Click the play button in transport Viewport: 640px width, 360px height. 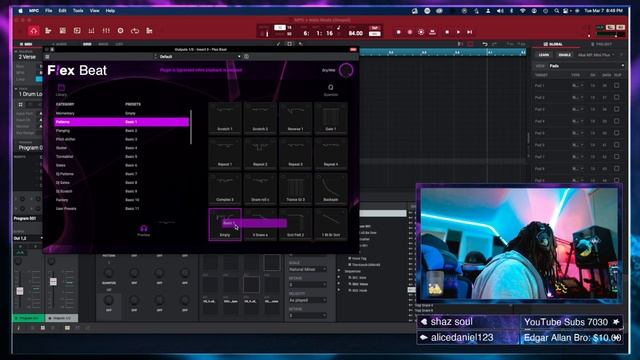(458, 32)
